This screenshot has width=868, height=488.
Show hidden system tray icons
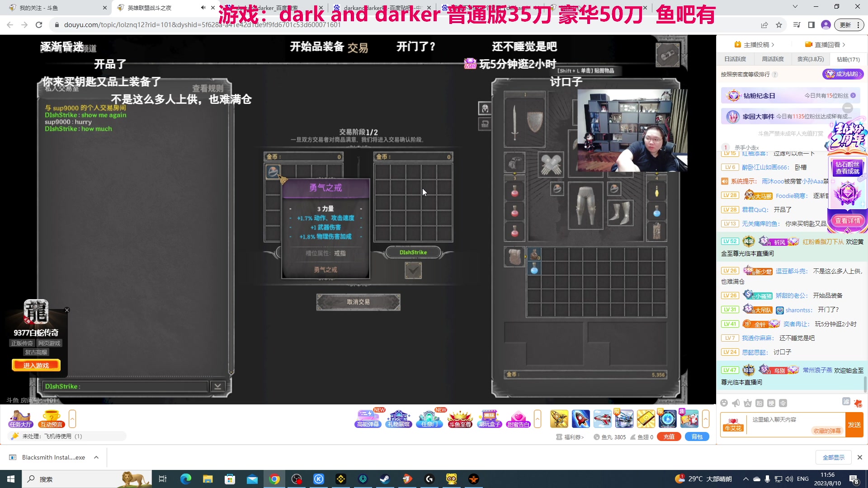[746, 479]
